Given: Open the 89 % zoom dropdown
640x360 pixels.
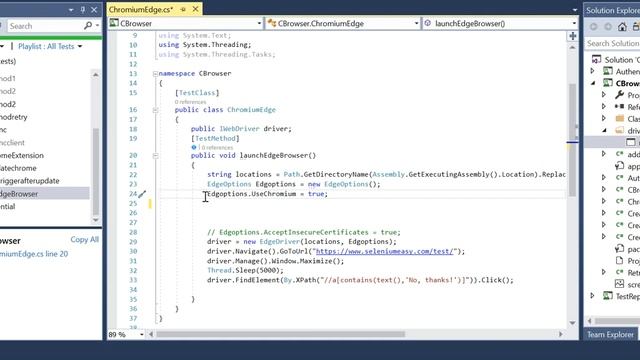Looking at the screenshot, I should pos(142,335).
